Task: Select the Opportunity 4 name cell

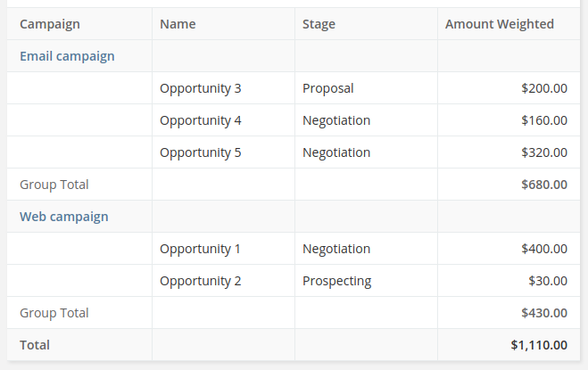Action: point(201,120)
